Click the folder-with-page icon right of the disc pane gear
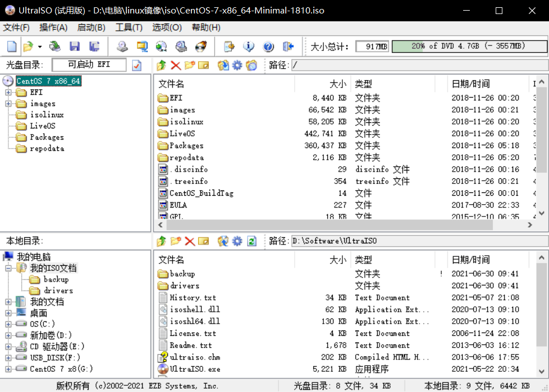 click(251, 65)
